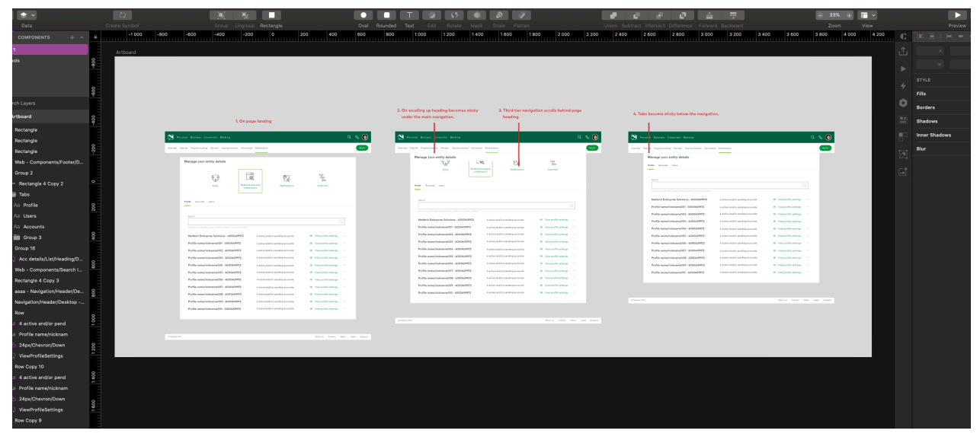Viewport: 980px width, 440px height.
Task: Start the prototype Preview
Action: pyautogui.click(x=956, y=15)
